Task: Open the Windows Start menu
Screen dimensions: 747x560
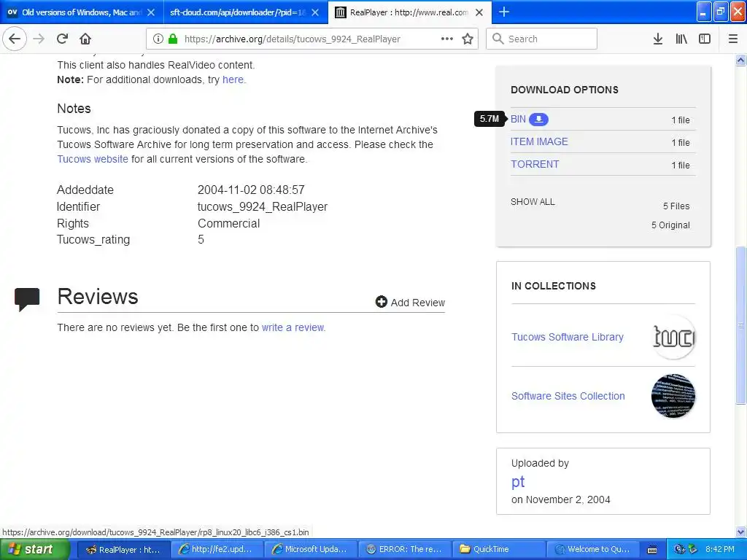Action: point(35,550)
